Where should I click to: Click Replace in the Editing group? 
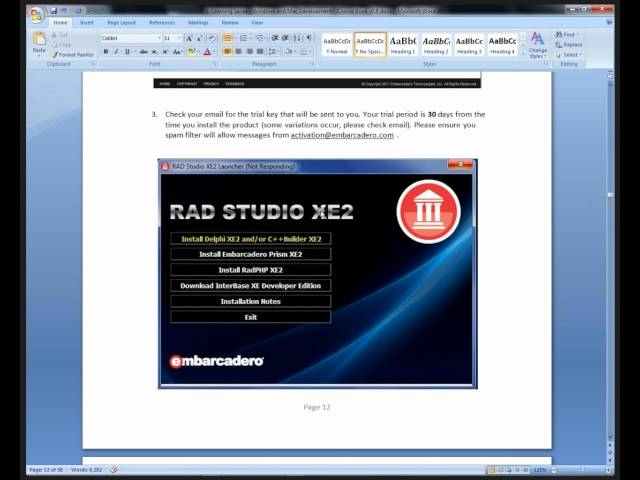point(569,45)
